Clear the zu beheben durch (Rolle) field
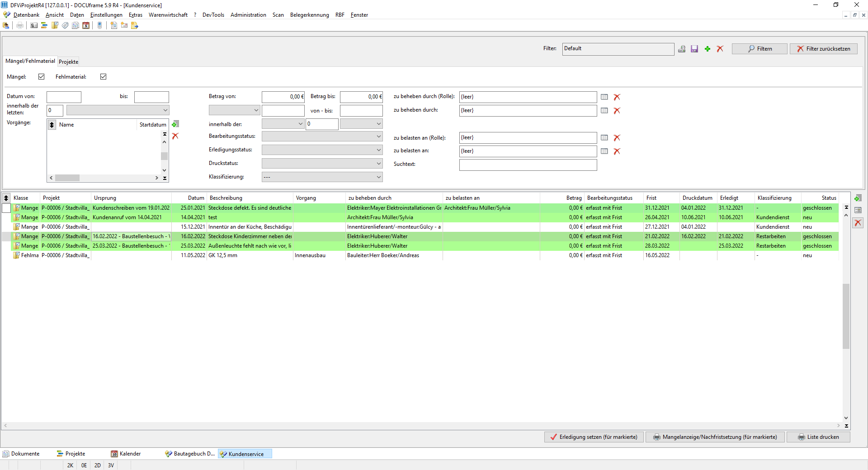The height and width of the screenshot is (470, 868). (x=617, y=97)
